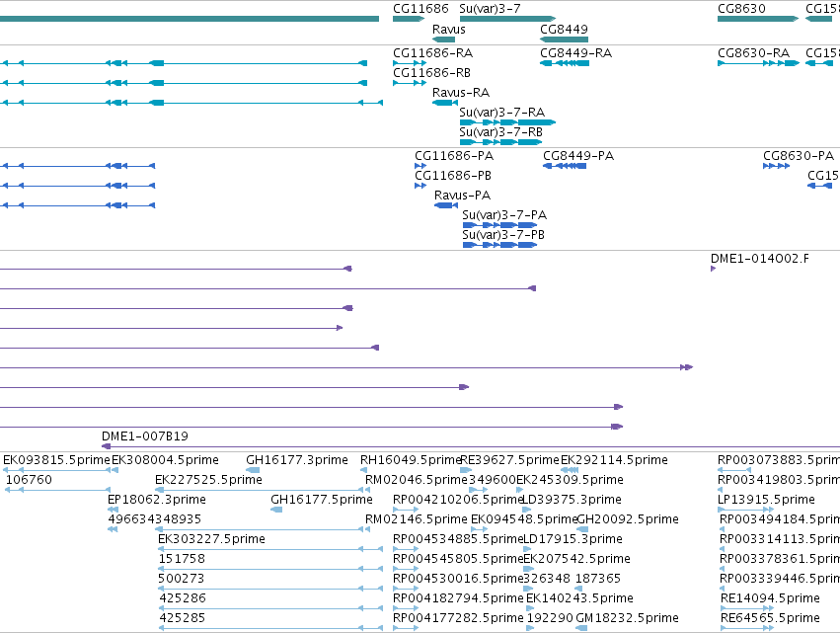Select the CG8449-RA transcript label
Image resolution: width=840 pixels, height=633 pixels.
(575, 53)
